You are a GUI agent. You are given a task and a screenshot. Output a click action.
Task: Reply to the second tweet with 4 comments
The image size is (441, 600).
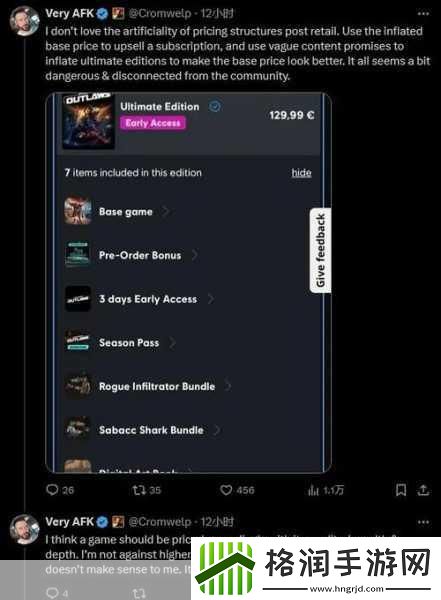(52, 593)
